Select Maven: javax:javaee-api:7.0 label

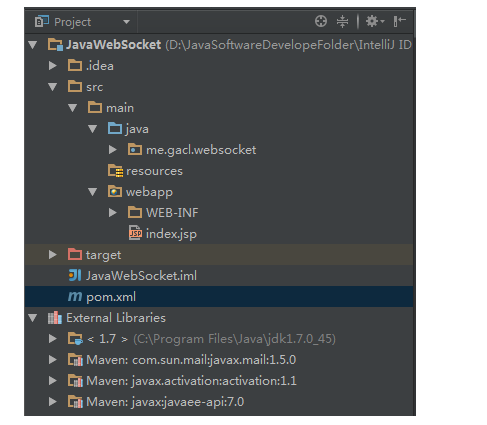tap(165, 402)
